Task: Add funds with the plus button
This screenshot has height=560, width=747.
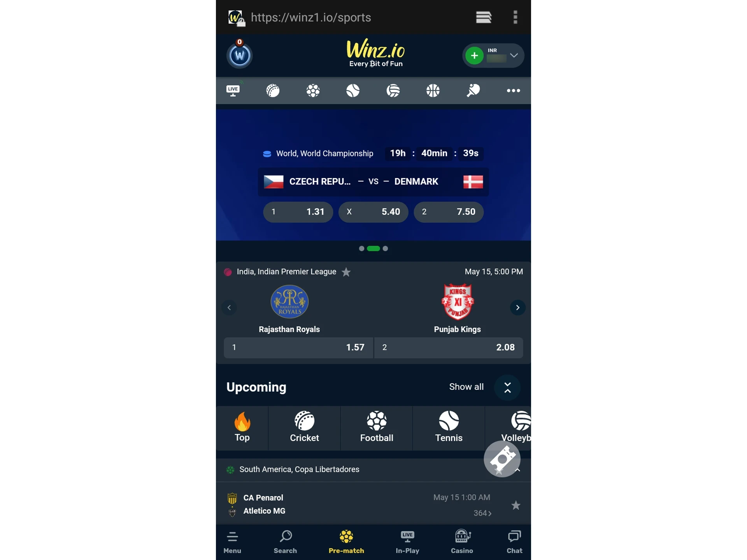Action: tap(475, 55)
